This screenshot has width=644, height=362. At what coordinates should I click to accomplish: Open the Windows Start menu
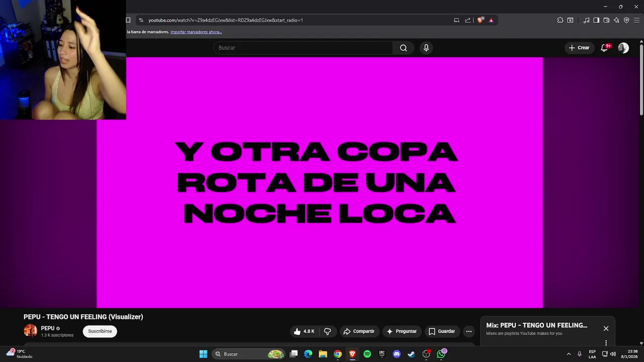(203, 354)
